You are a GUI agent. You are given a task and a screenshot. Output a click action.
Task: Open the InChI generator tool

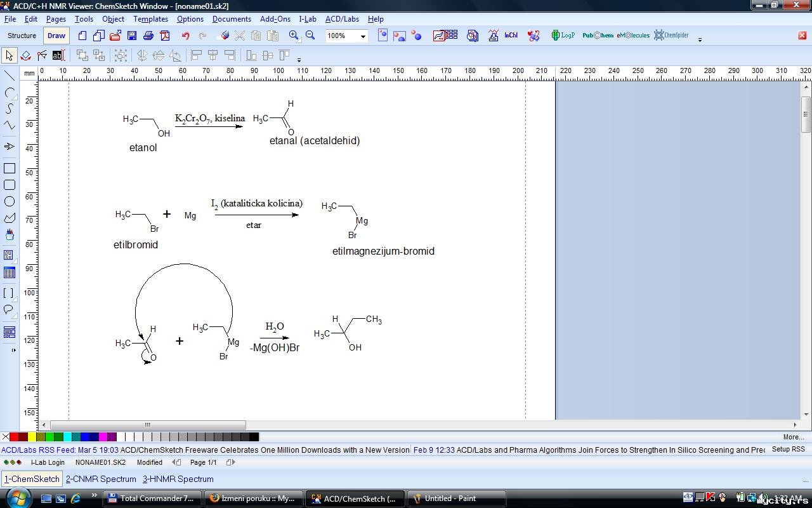point(511,36)
